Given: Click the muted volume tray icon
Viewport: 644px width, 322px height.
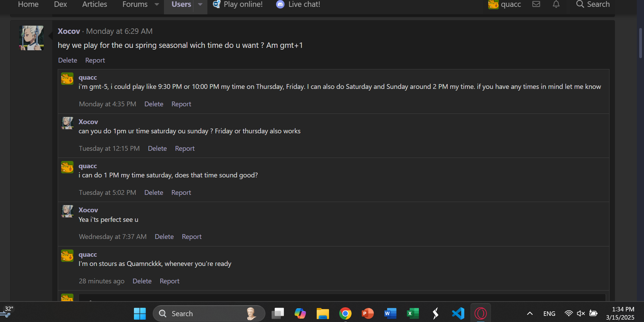Looking at the screenshot, I should tap(581, 313).
